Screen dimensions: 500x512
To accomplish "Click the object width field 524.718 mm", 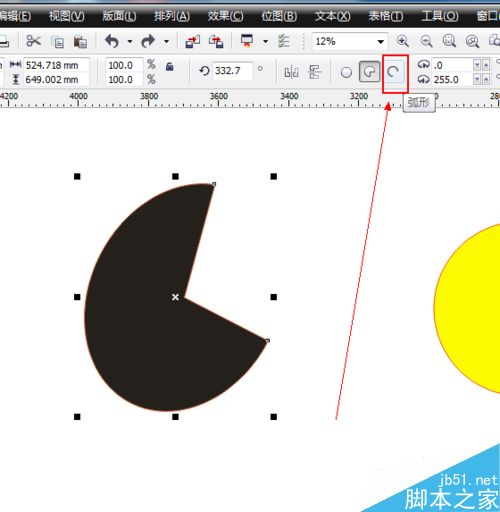I will 57,65.
